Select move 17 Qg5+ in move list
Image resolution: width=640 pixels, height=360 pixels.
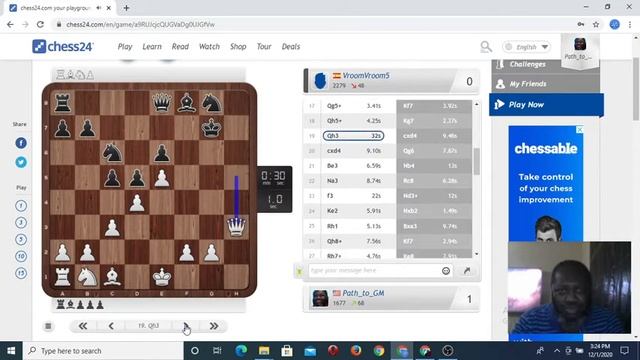pyautogui.click(x=353, y=106)
